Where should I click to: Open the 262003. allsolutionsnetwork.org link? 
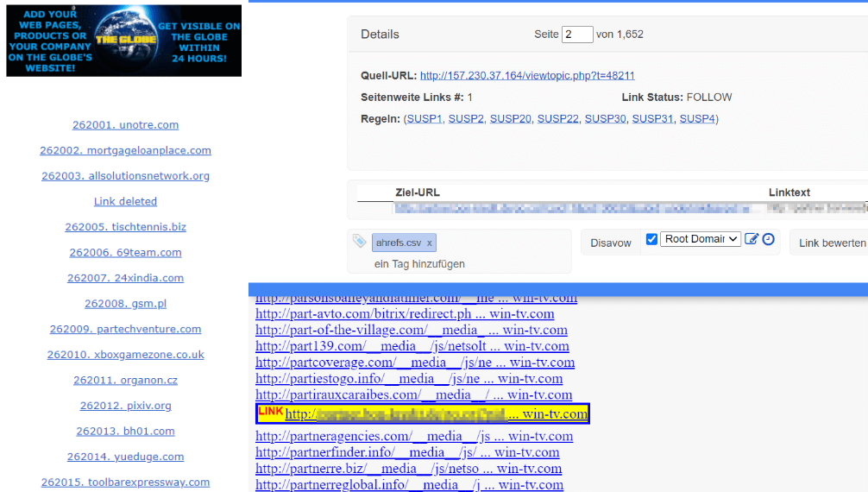126,175
